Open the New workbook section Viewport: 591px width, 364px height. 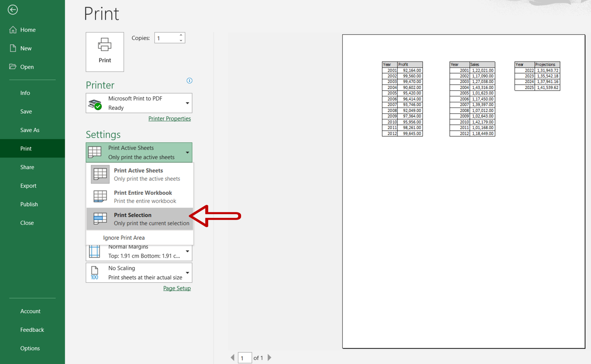tap(25, 48)
